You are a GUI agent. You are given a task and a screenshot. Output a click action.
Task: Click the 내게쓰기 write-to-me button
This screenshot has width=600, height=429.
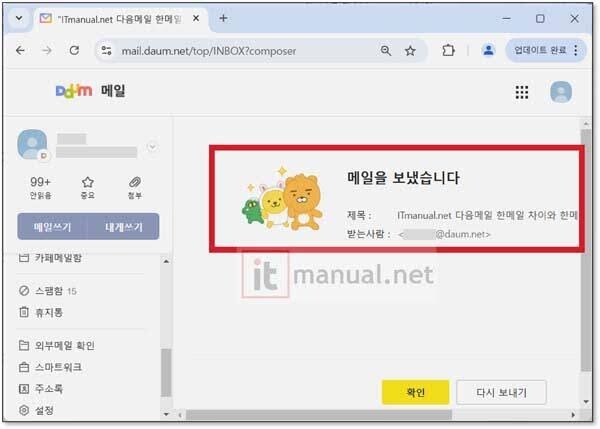[124, 227]
